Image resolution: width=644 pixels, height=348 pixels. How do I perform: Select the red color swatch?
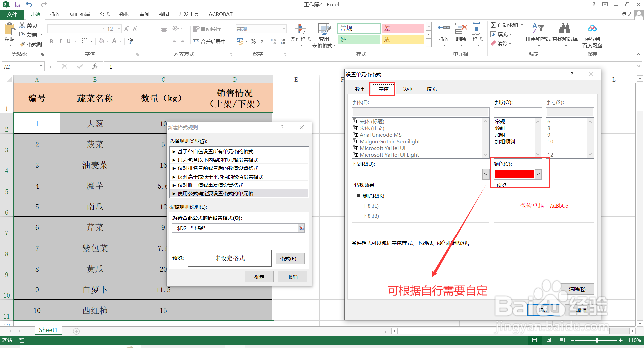[514, 174]
